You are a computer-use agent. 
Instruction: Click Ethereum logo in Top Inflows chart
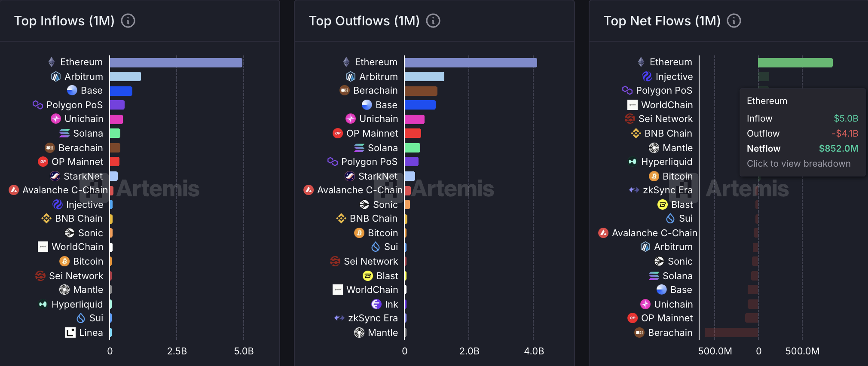(x=52, y=62)
